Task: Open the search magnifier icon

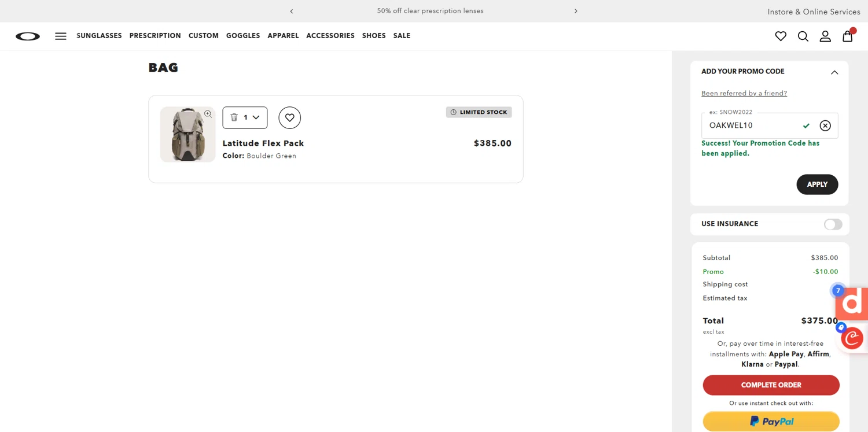Action: (x=803, y=36)
